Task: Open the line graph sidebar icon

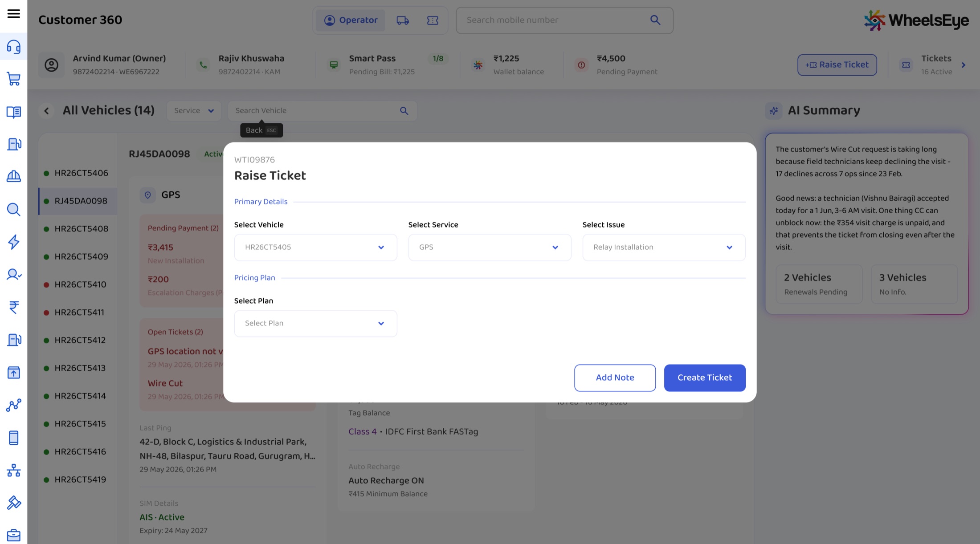Action: click(13, 405)
